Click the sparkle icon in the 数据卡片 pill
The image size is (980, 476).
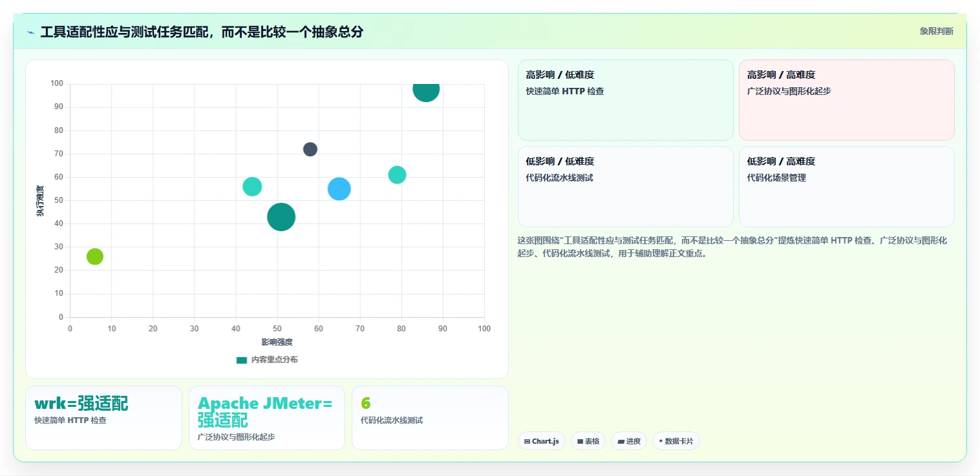(x=660, y=442)
